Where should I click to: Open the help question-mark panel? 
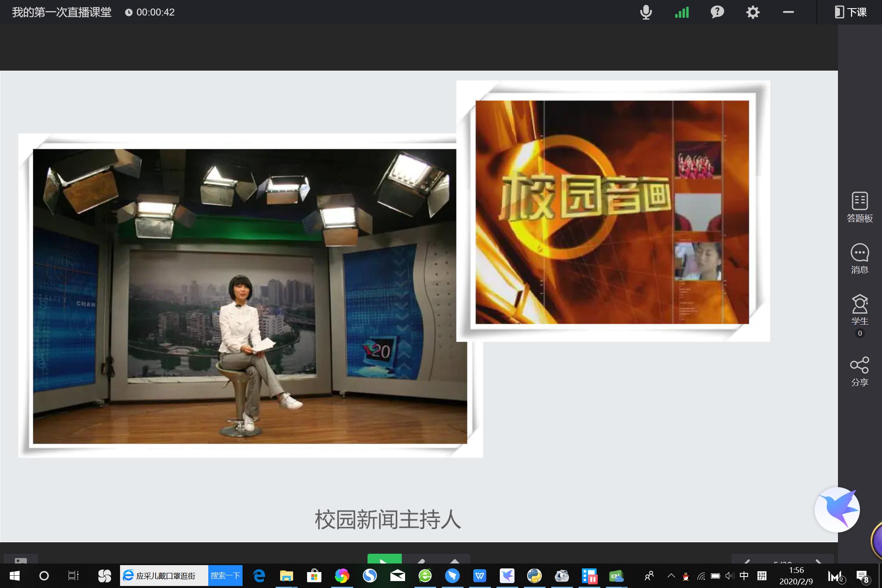coord(717,12)
